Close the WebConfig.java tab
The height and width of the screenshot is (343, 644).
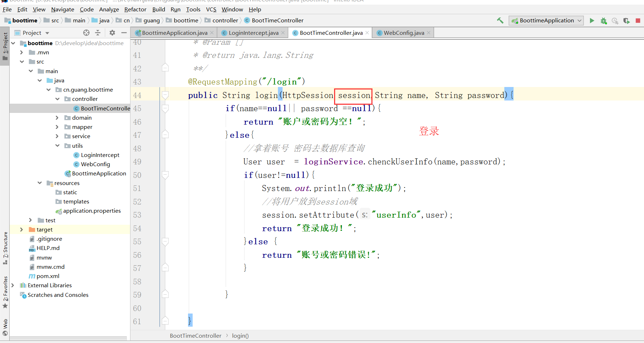pos(429,33)
